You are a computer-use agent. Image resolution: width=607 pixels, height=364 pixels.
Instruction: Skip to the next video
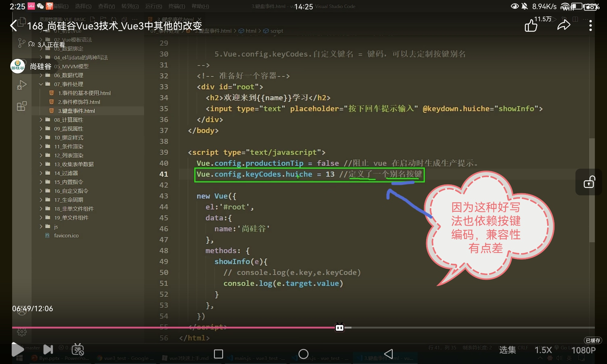pyautogui.click(x=48, y=349)
